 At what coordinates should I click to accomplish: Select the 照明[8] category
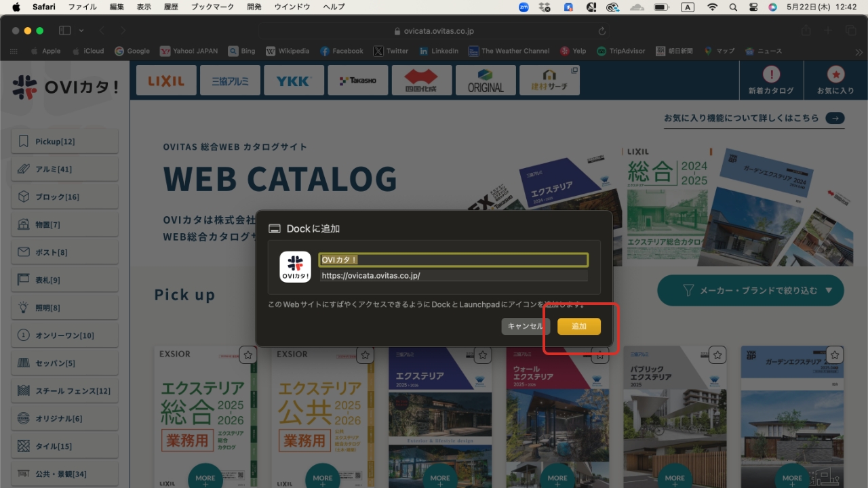pyautogui.click(x=64, y=308)
